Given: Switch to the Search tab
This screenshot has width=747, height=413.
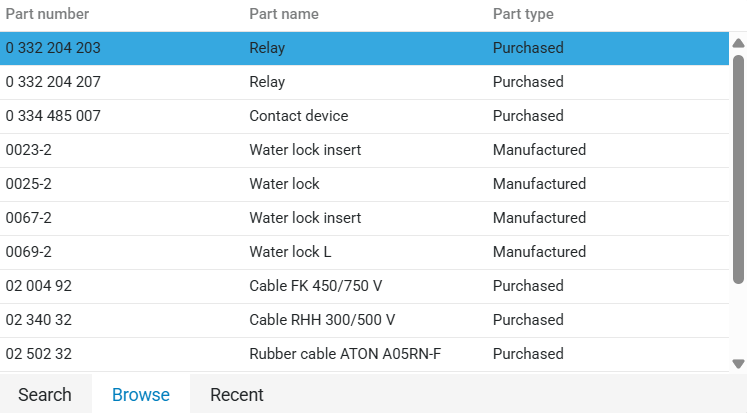Looking at the screenshot, I should [45, 394].
